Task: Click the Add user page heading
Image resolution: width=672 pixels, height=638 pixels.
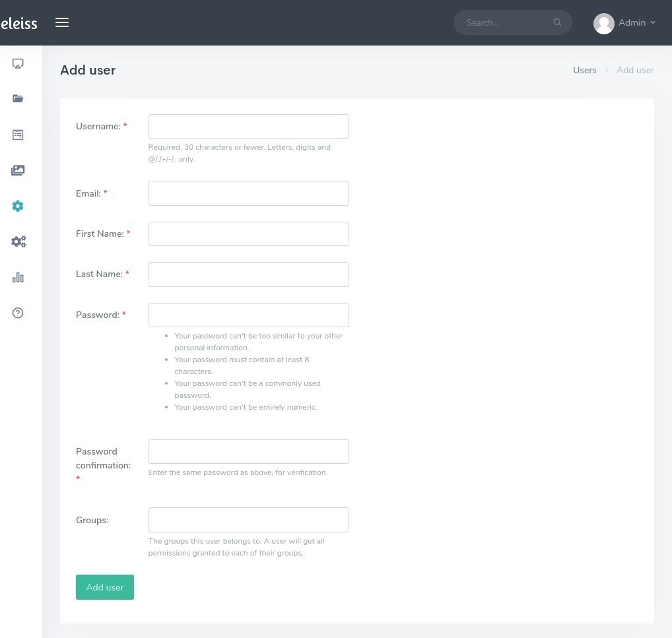Action: 88,71
